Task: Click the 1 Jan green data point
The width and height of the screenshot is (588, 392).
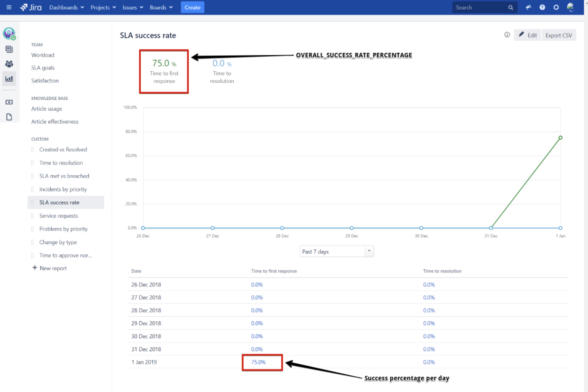Action: 560,138
